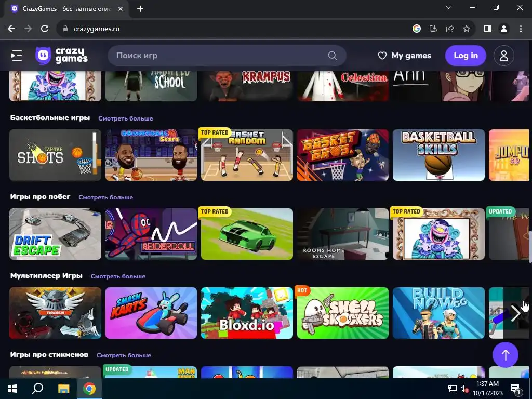
Task: Open the user profile avatar icon
Action: coord(504,56)
